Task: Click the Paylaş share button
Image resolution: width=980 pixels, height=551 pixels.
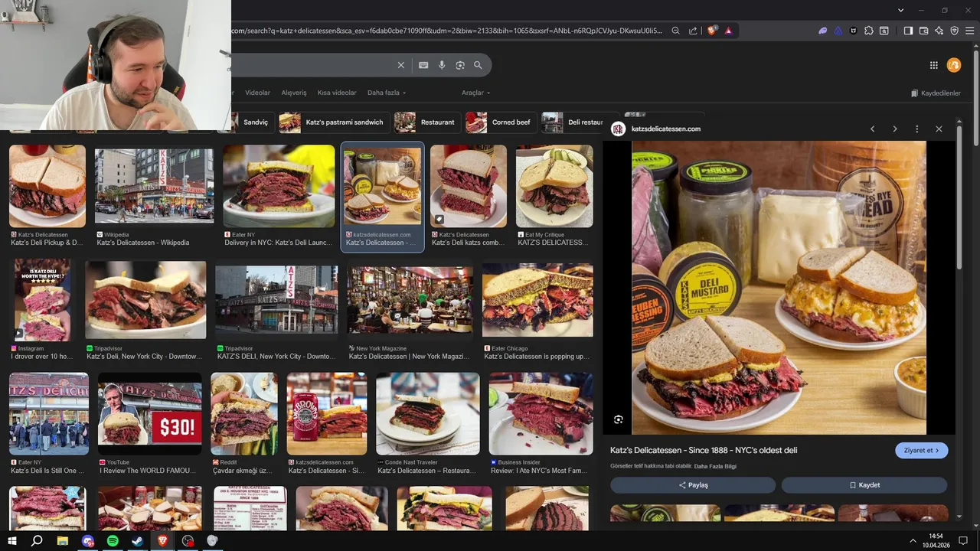Action: [x=693, y=485]
